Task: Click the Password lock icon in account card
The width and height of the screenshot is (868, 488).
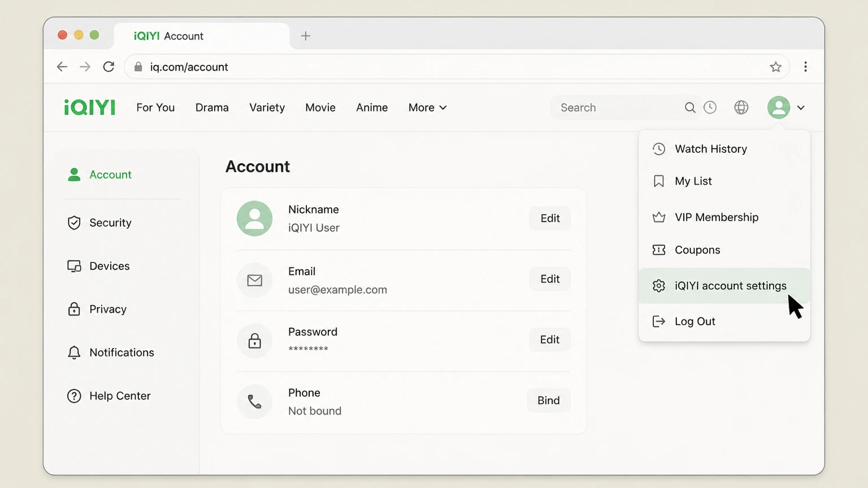Action: (x=255, y=341)
